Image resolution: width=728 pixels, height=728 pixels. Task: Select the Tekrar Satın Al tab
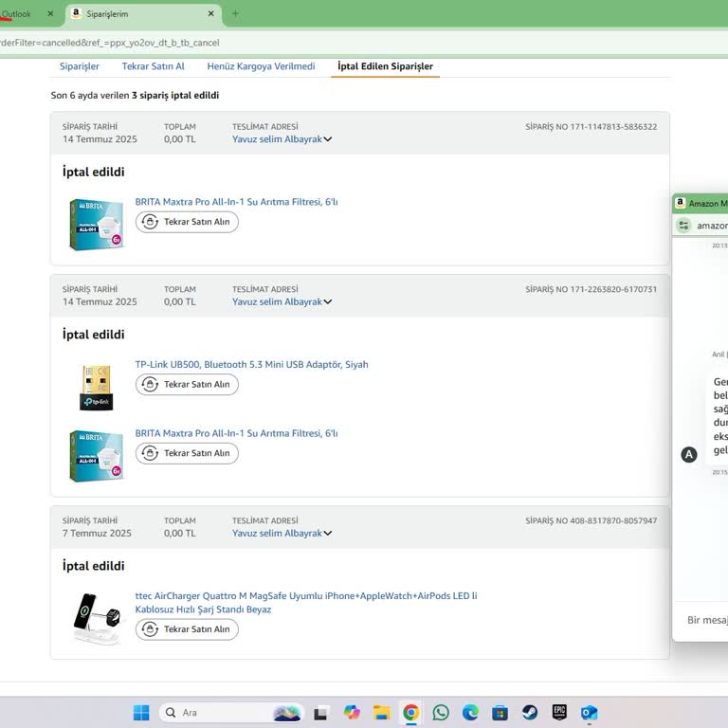coord(153,66)
